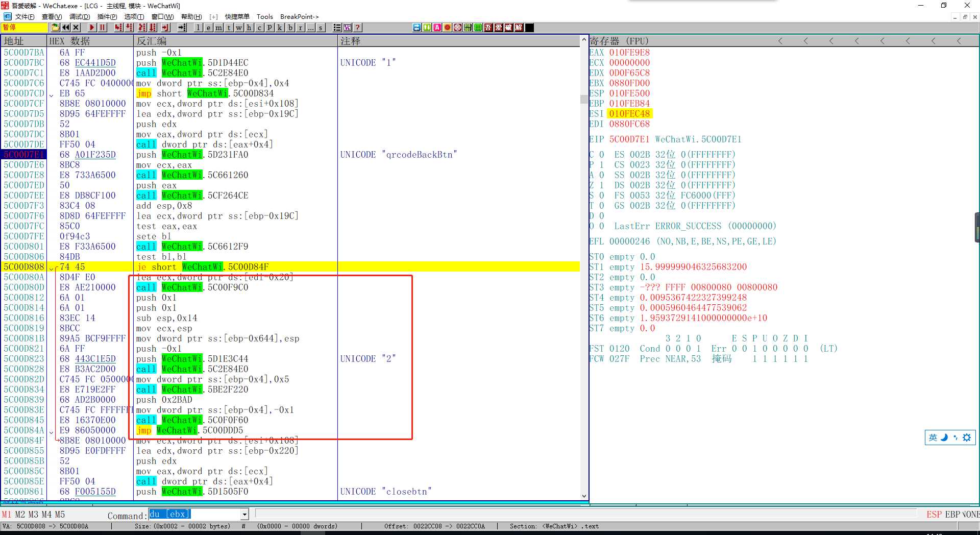
Task: Show Patches with the P button
Action: pos(269,28)
